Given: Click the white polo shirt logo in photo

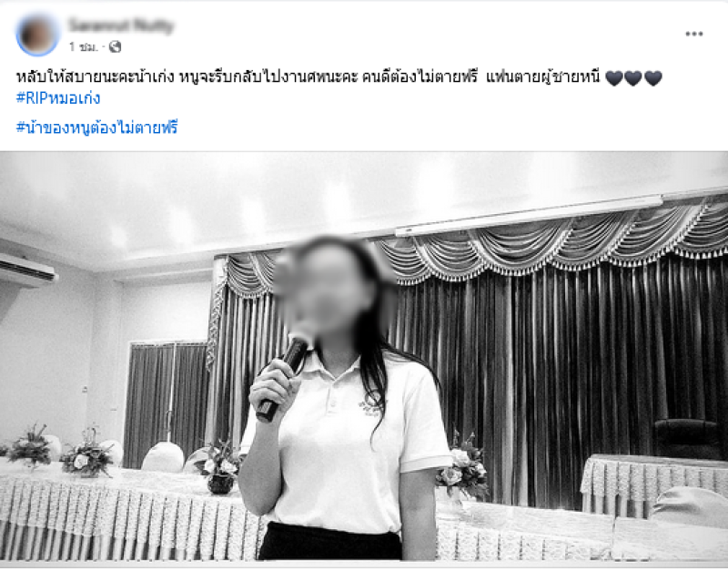Looking at the screenshot, I should click(371, 404).
